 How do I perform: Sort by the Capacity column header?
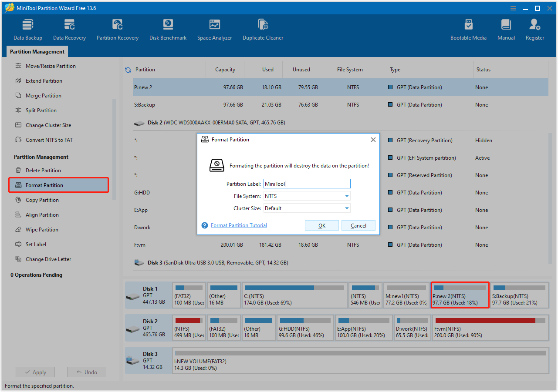coord(225,70)
